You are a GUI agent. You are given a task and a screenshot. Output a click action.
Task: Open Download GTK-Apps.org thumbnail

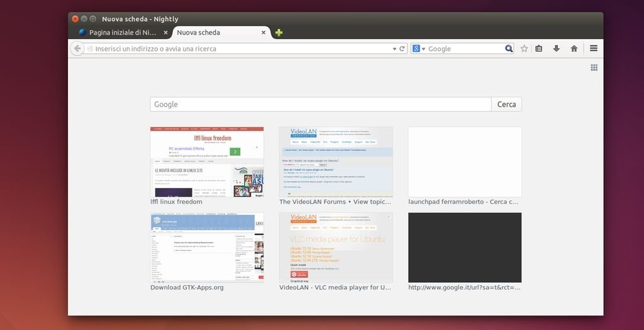(x=207, y=248)
